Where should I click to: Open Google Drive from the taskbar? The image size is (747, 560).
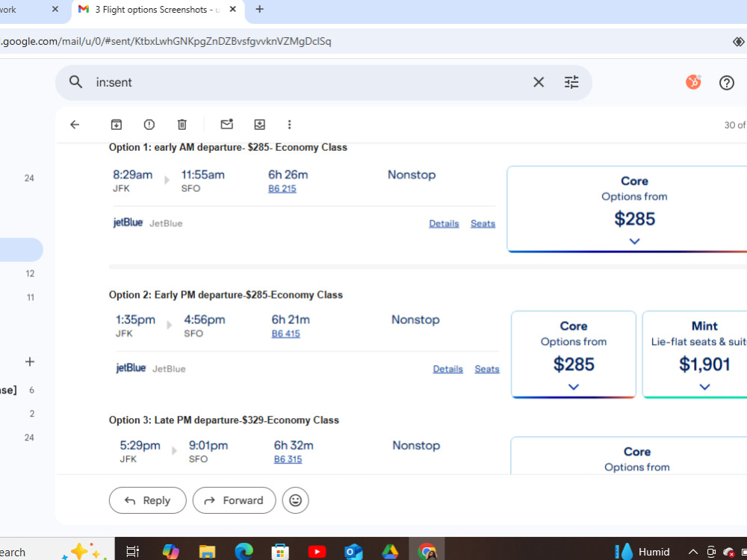point(390,552)
